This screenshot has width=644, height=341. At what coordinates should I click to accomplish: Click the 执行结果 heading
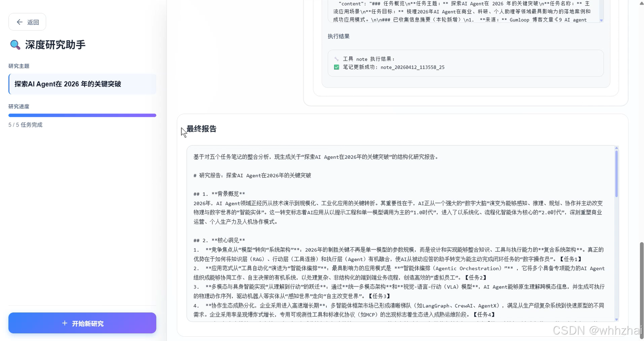click(339, 36)
